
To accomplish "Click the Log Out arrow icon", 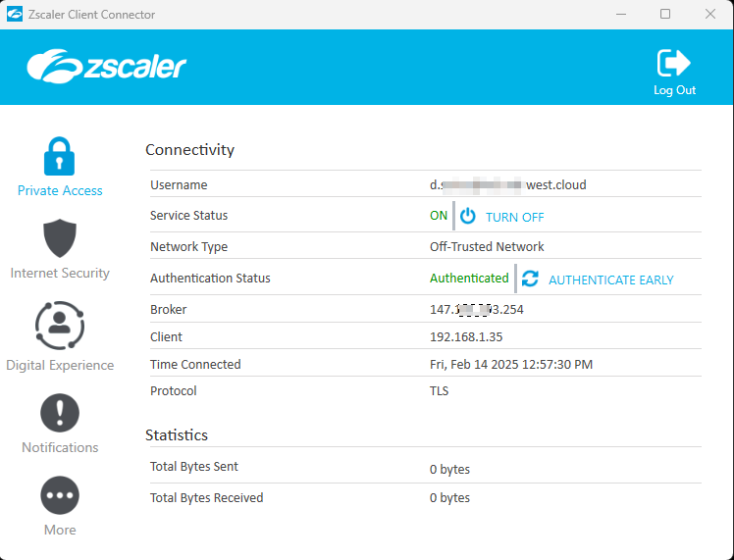I will tap(673, 63).
